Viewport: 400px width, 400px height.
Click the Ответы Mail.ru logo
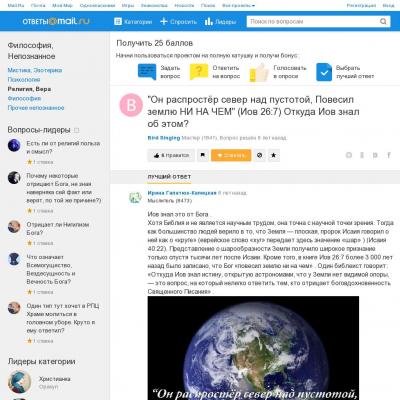56,21
